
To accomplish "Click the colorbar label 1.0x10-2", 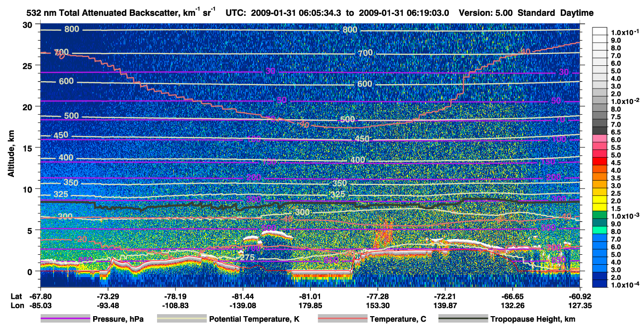I will 625,101.
